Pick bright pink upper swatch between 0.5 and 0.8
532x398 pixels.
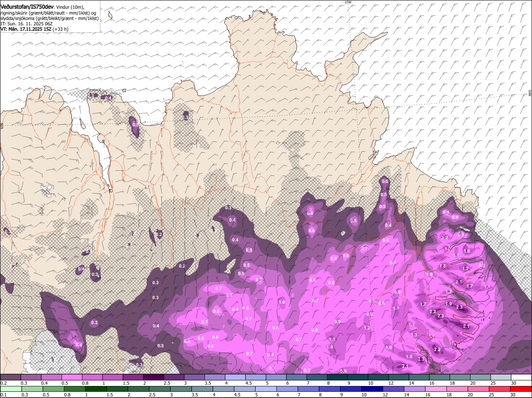point(72,377)
